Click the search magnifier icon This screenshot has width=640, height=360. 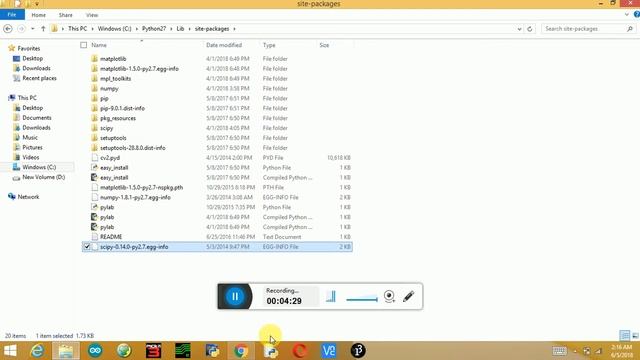630,29
